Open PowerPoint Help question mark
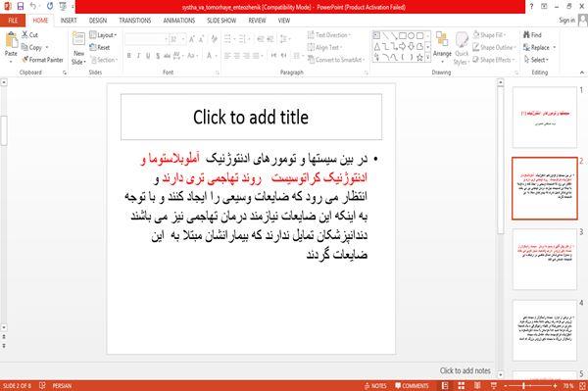 pyautogui.click(x=531, y=7)
